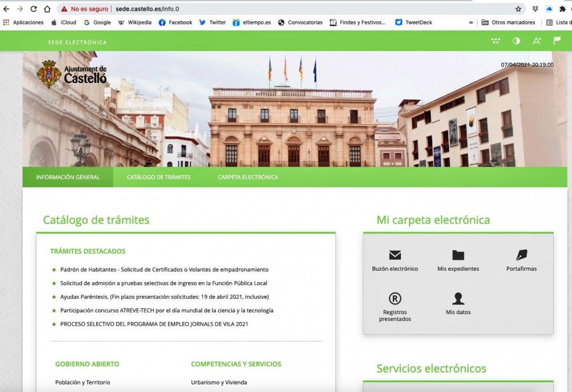Screen dimensions: 572x392
Task: Click the language flag icon in header
Action: (557, 41)
